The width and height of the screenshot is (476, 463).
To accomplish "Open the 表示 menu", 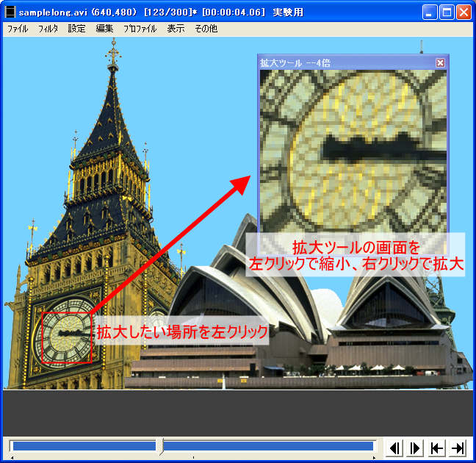I will pos(176,29).
